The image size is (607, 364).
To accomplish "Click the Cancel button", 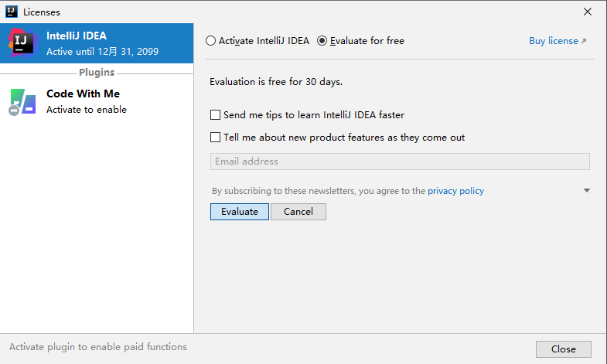I will pyautogui.click(x=298, y=212).
